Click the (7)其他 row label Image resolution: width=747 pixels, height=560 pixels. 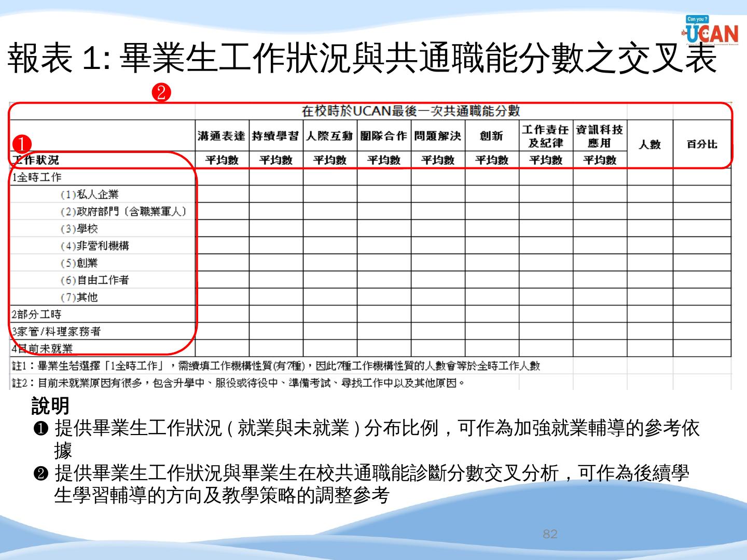pyautogui.click(x=79, y=297)
